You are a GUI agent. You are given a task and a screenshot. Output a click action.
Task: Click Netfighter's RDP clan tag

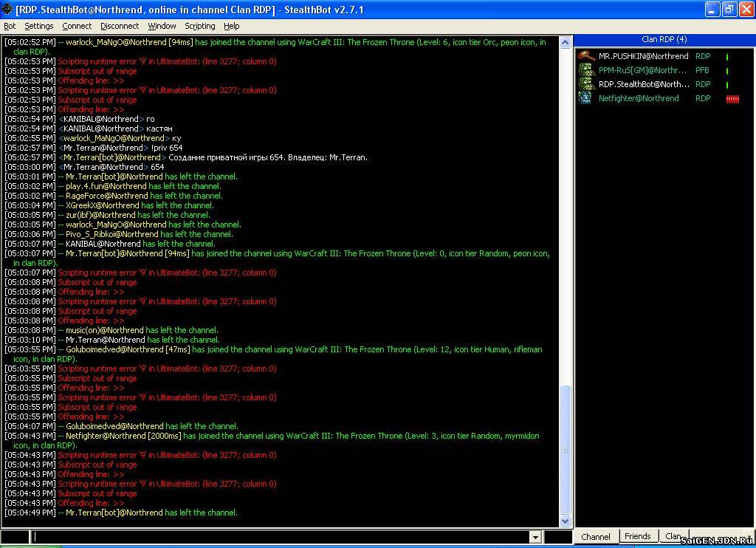[703, 98]
